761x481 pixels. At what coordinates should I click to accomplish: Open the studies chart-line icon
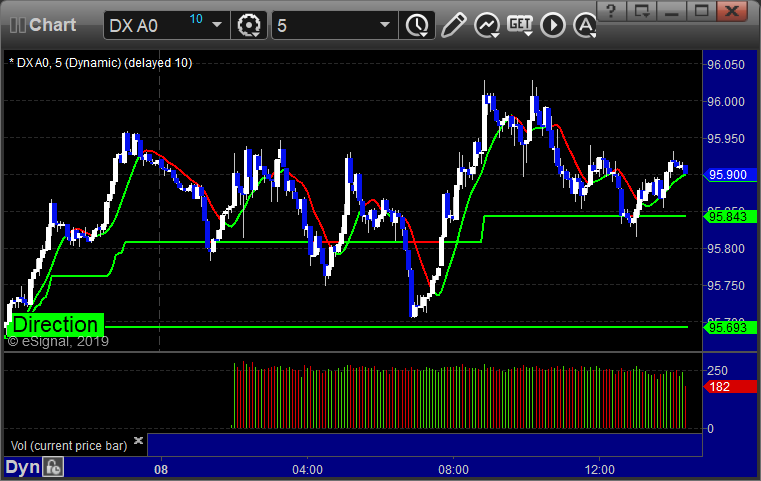[x=487, y=25]
